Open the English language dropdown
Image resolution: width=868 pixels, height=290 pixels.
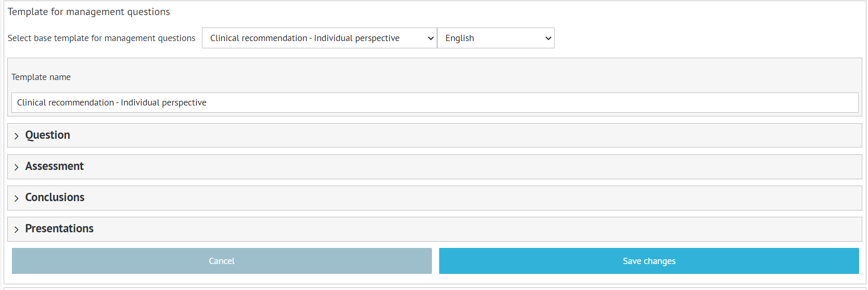495,38
